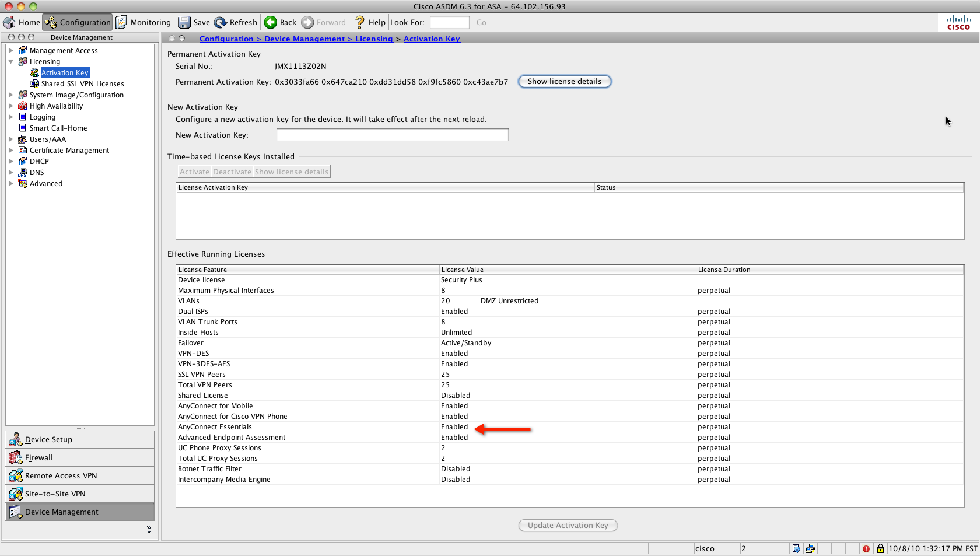This screenshot has width=980, height=556.
Task: Click the DHCP icon in tree
Action: 23,162
